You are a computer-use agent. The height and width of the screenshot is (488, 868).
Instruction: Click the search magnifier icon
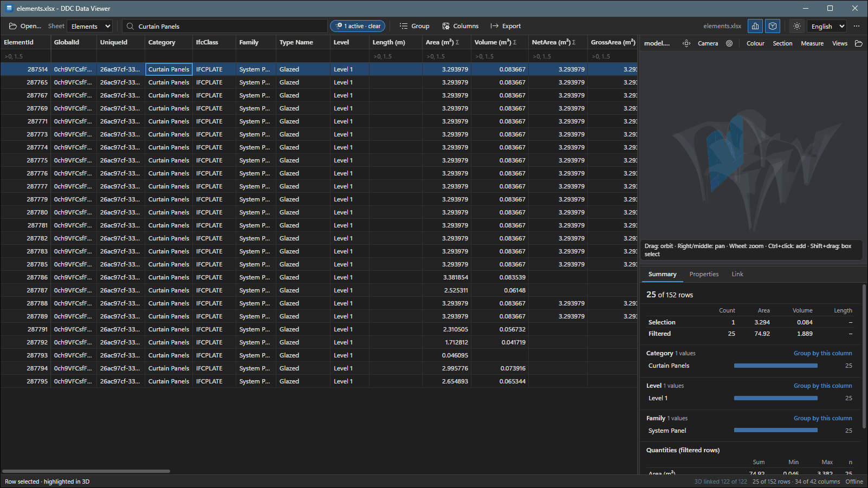[130, 26]
